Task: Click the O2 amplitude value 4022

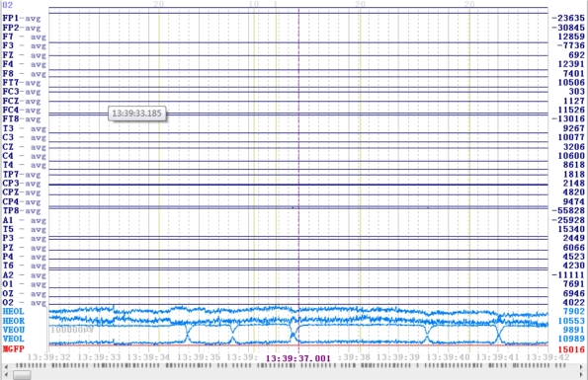Action: click(574, 302)
